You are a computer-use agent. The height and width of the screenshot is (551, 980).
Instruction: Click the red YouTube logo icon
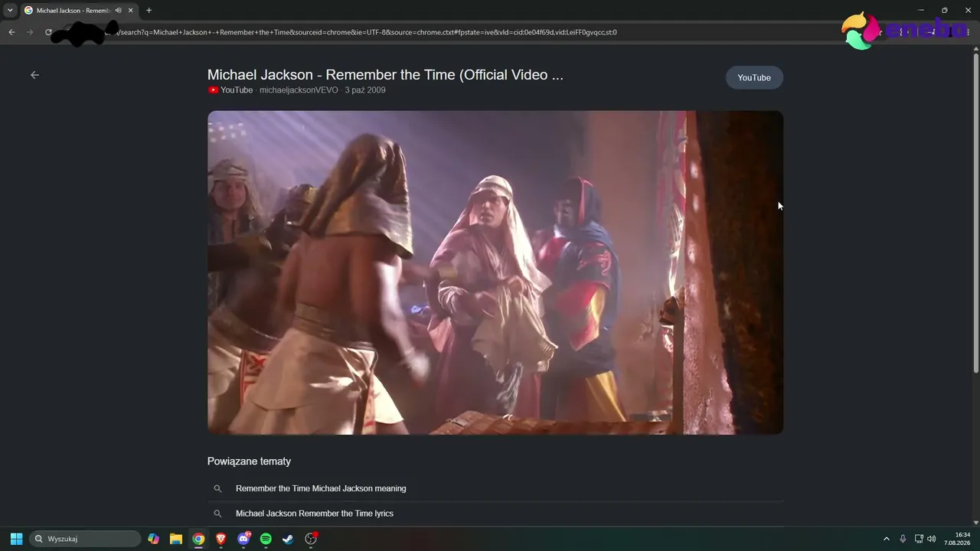(x=213, y=90)
